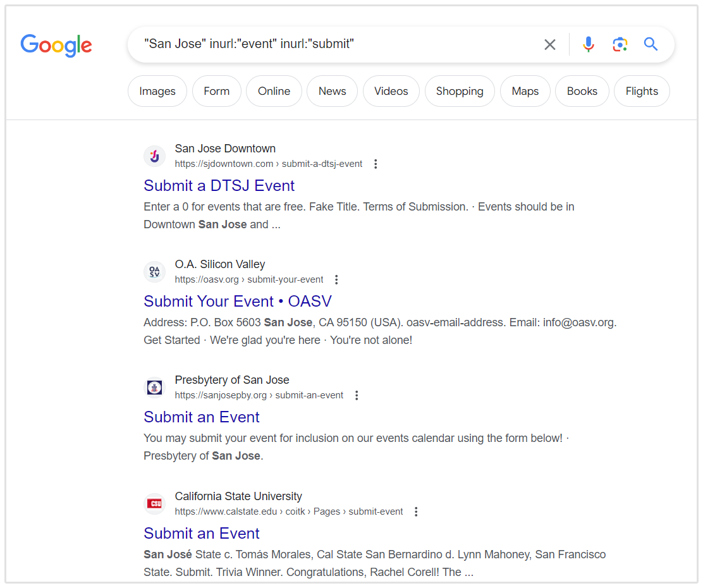This screenshot has height=588, width=703.
Task: Open the Submit Your Event • OASV link
Action: [237, 302]
